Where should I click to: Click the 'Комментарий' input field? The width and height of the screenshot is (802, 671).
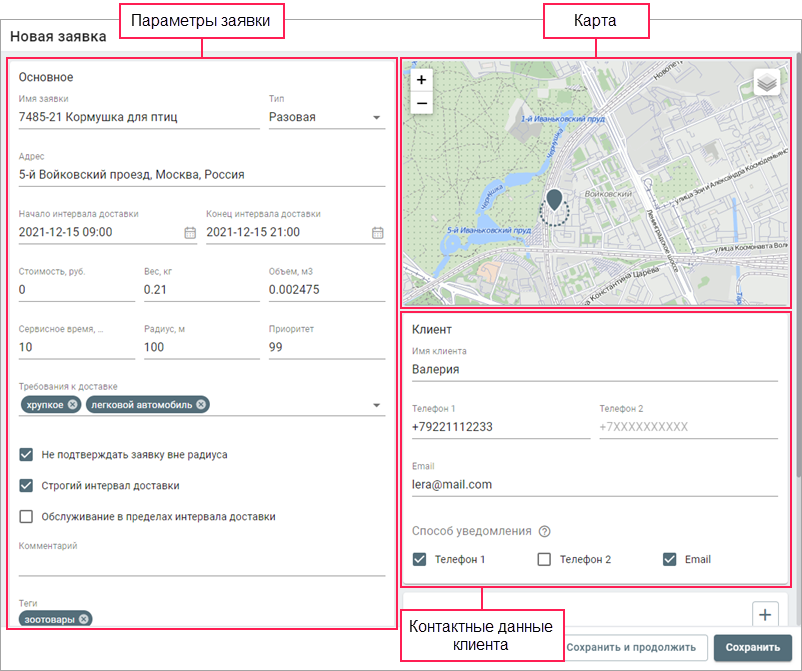201,565
